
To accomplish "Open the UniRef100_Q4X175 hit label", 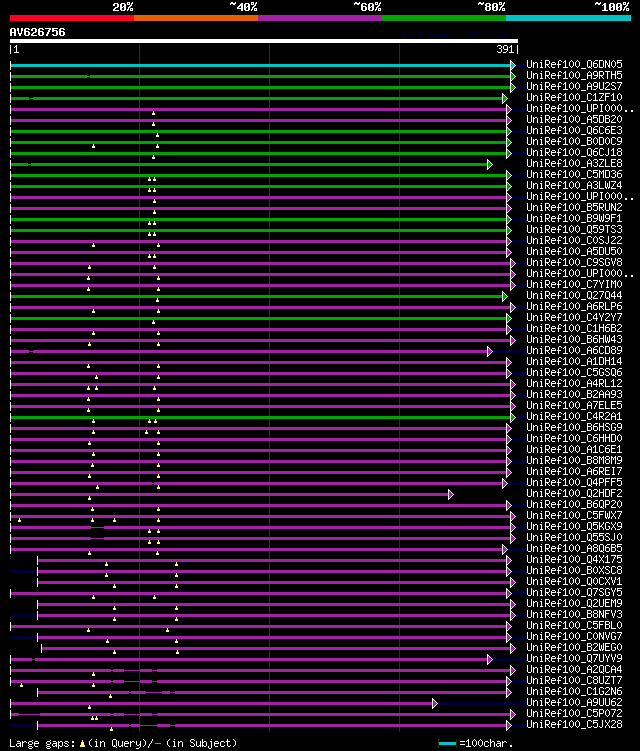I will [x=574, y=559].
